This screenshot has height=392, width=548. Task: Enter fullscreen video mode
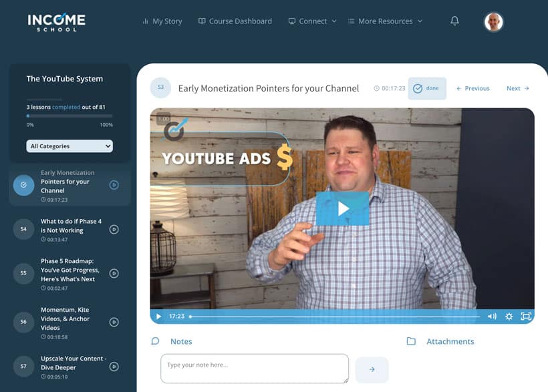(x=526, y=317)
